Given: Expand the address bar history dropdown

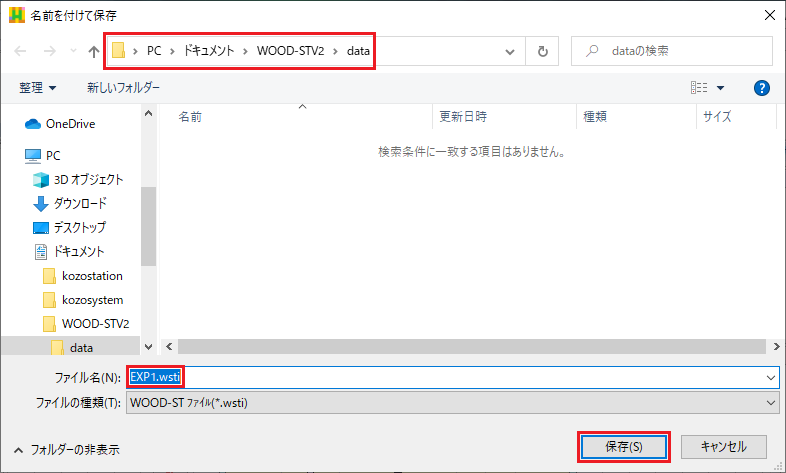Looking at the screenshot, I should pos(511,51).
